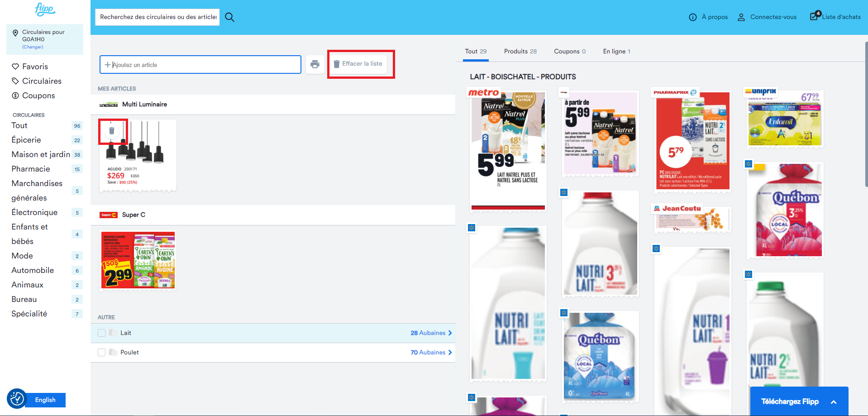Click the Flipp logo
The height and width of the screenshot is (416, 868).
point(45,9)
